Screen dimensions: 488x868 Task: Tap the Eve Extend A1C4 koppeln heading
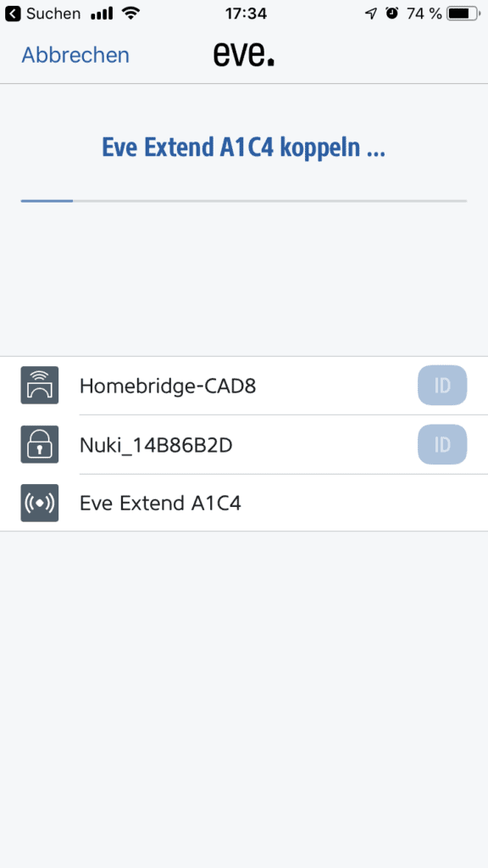tap(243, 146)
